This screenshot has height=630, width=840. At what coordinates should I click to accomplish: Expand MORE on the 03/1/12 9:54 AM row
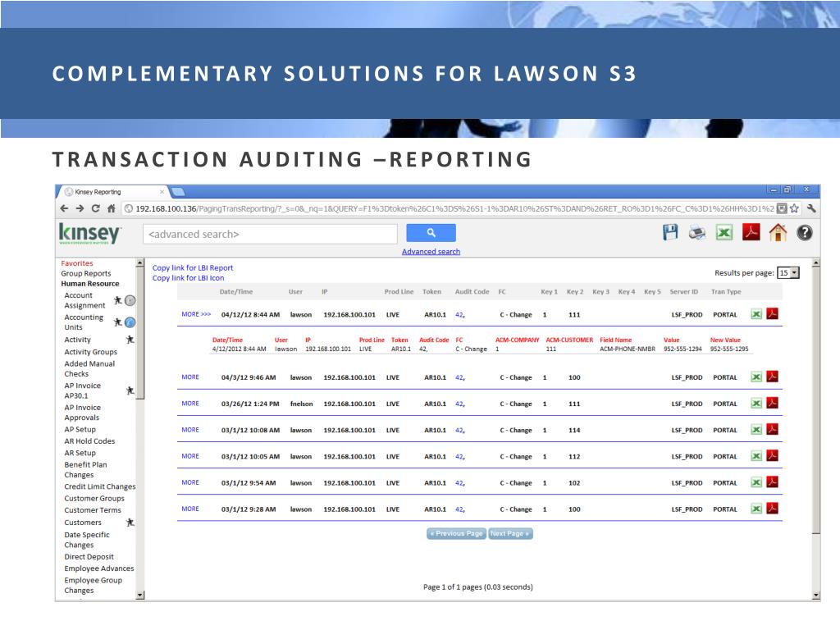pyautogui.click(x=190, y=482)
